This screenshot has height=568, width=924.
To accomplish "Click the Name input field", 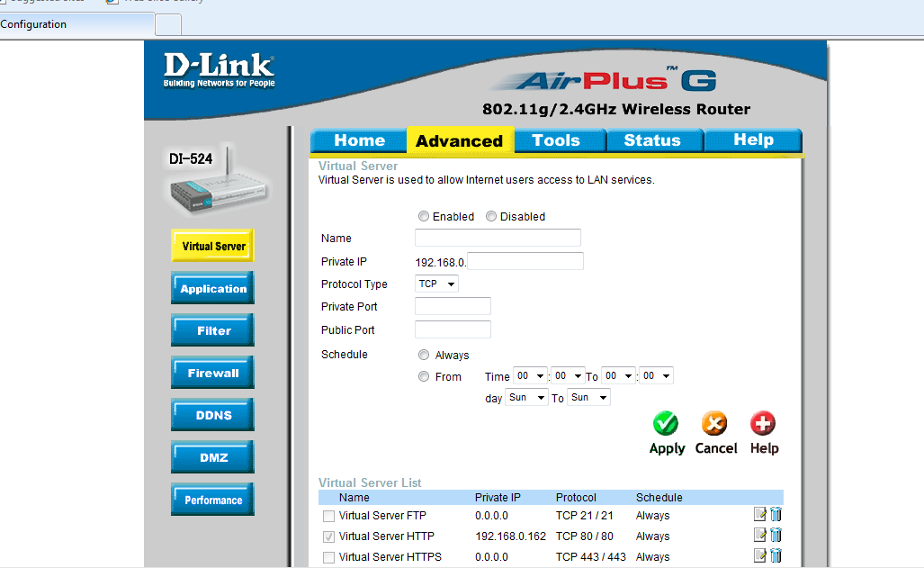I will tap(498, 238).
